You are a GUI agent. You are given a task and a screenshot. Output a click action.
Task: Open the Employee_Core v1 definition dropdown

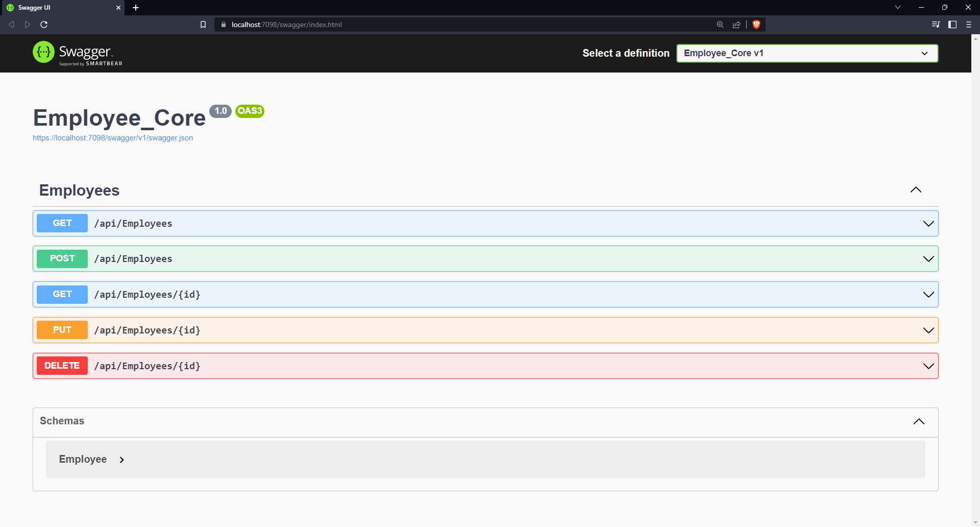pyautogui.click(x=807, y=53)
